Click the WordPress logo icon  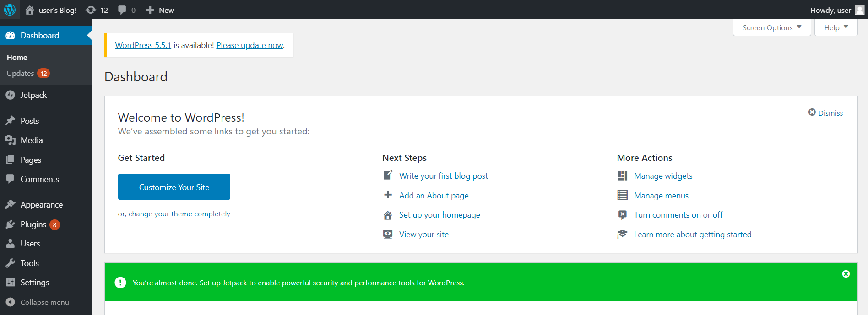10,10
